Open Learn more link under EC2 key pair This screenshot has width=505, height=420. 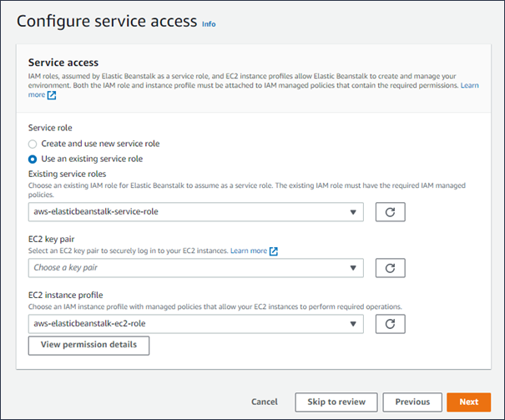coord(249,250)
